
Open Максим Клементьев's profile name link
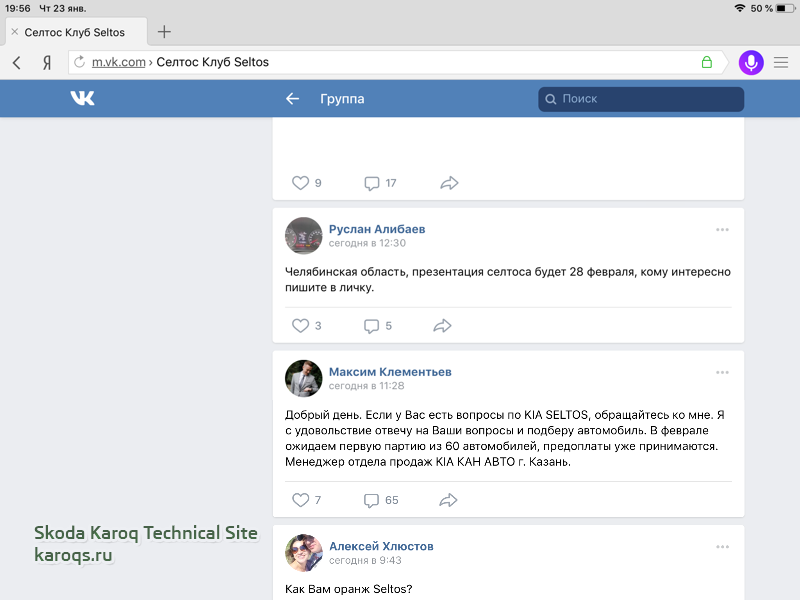point(390,372)
